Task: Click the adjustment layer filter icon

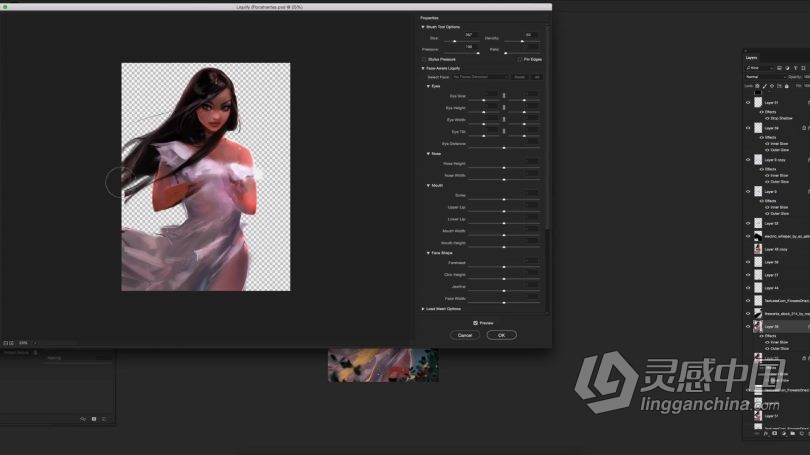Action: click(x=787, y=68)
